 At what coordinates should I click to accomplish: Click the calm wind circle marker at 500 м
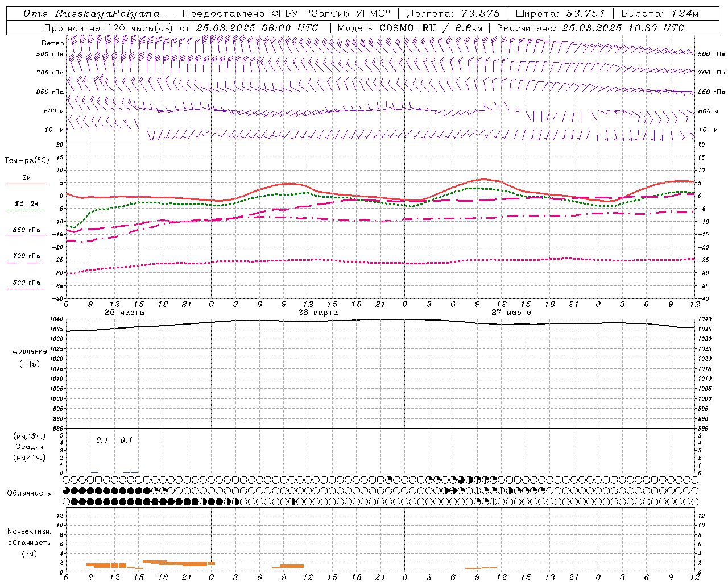click(518, 110)
